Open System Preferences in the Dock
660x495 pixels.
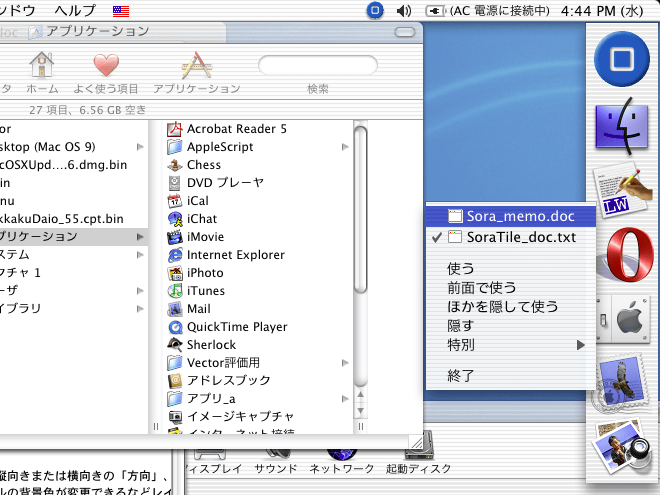coord(624,319)
